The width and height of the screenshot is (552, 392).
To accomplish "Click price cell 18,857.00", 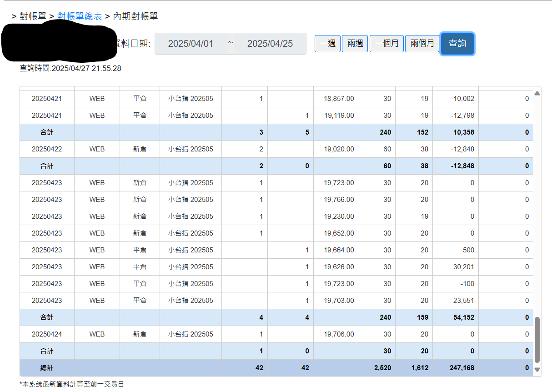I will tap(336, 99).
